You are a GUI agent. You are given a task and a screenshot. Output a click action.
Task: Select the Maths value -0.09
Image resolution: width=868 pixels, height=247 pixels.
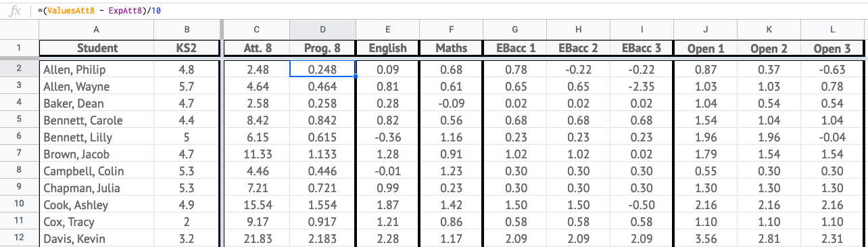point(451,104)
